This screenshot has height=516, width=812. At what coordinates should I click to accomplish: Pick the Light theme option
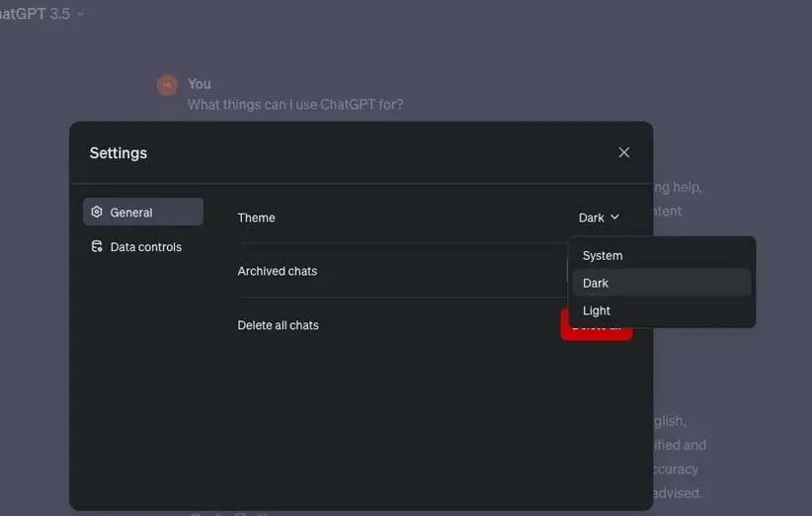point(597,310)
